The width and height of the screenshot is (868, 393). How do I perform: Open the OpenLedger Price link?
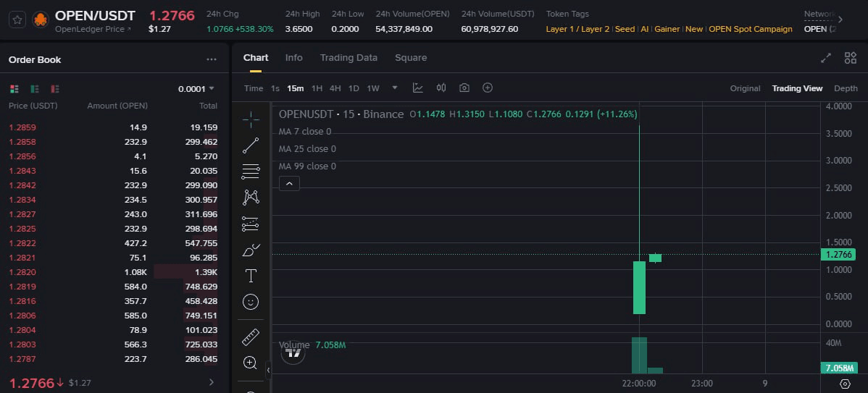(x=93, y=29)
